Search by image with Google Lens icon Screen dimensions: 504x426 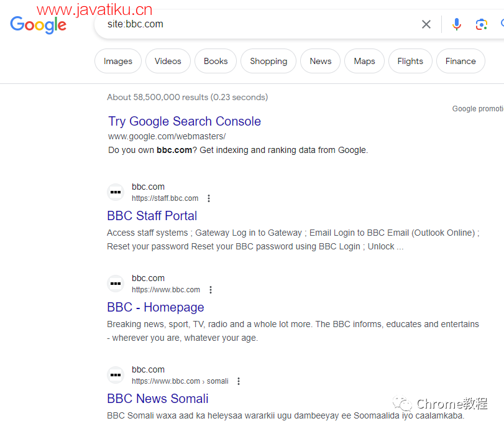pos(481,24)
